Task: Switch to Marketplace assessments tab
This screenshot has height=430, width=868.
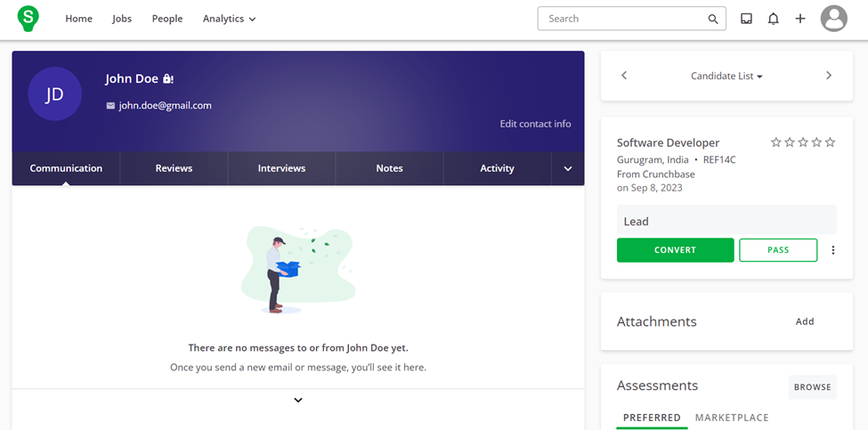Action: [x=732, y=418]
